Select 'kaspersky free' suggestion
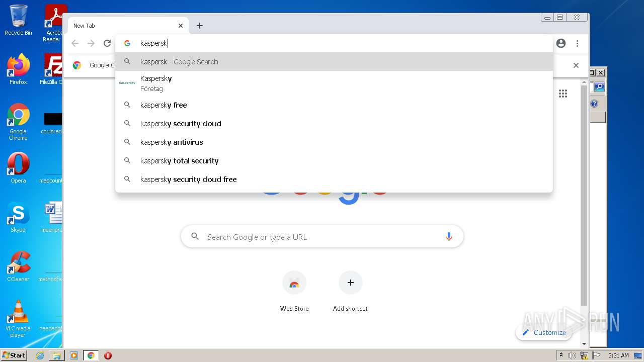Screen dimensions: 644x362 tap(334, 105)
